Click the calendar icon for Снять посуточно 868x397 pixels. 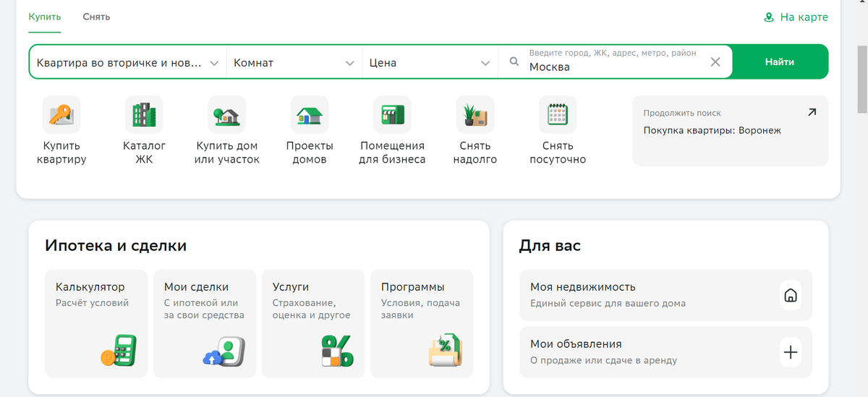(558, 114)
